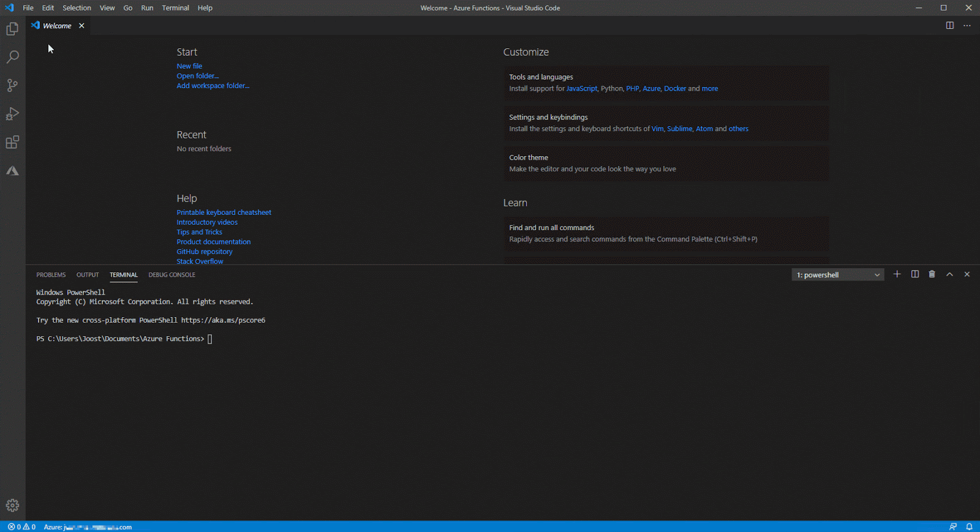This screenshot has width=980, height=532.
Task: Open Product documentation link
Action: click(214, 242)
